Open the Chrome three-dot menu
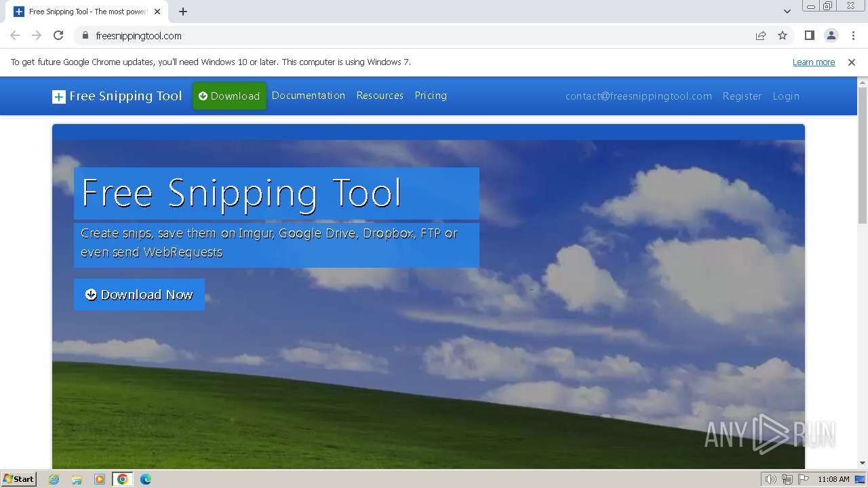The width and height of the screenshot is (868, 488). coord(853,35)
